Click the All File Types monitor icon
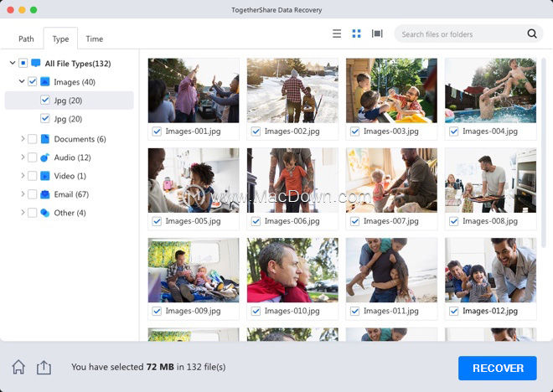The width and height of the screenshot is (553, 392). [36, 63]
